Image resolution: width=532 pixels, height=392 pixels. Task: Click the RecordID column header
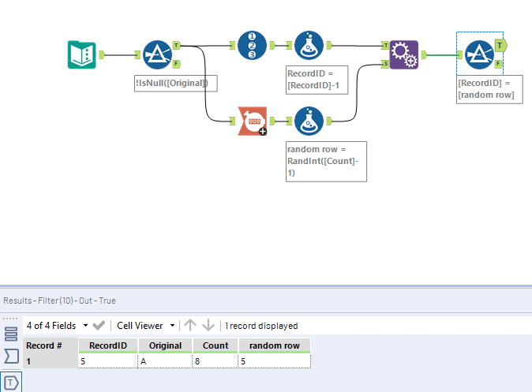[108, 345]
